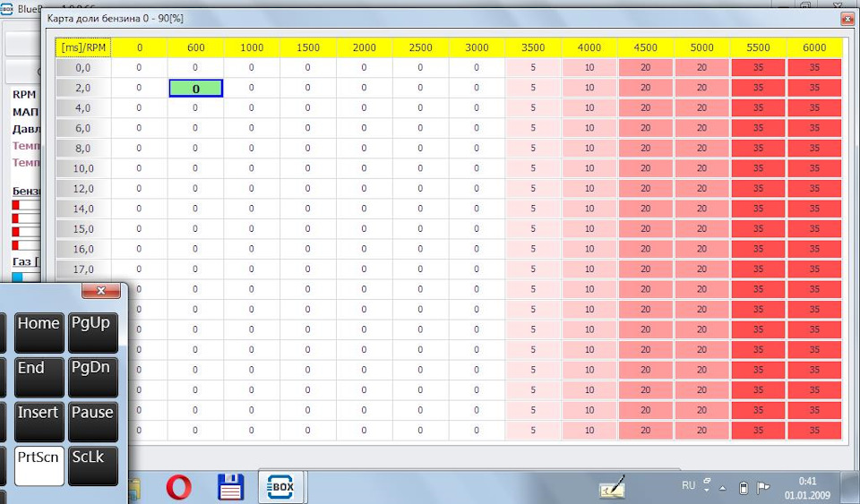Click the 3500 column cell in row 15,0

coord(533,229)
